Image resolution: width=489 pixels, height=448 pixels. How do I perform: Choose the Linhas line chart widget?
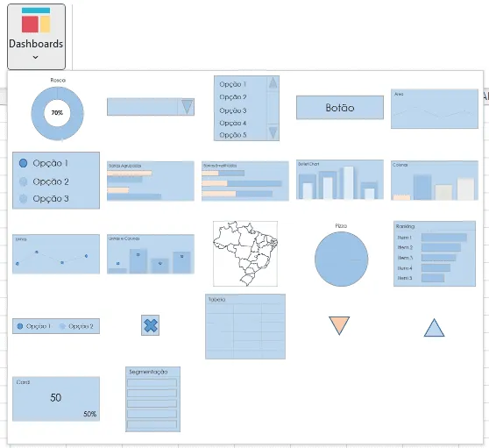click(56, 254)
